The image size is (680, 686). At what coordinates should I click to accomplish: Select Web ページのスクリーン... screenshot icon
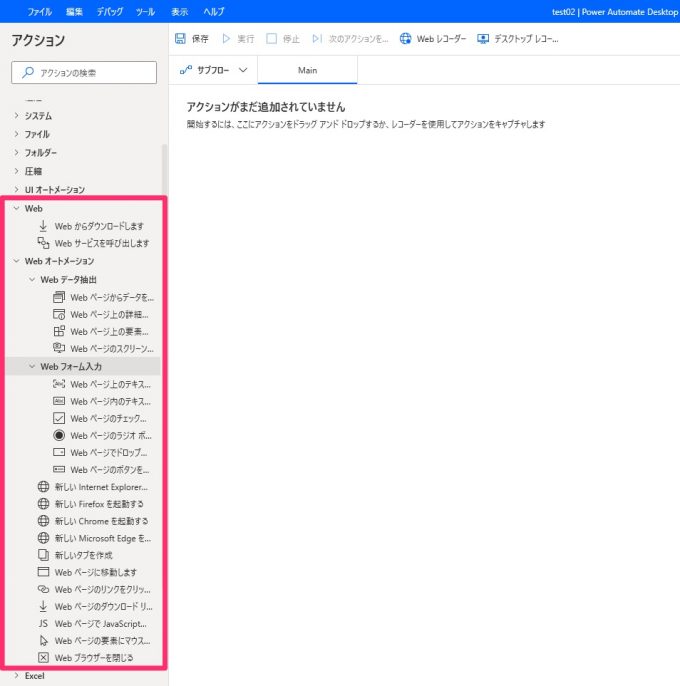tap(59, 348)
